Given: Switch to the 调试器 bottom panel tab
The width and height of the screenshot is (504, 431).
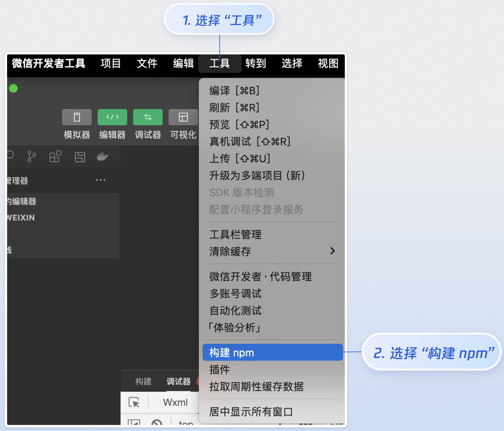Looking at the screenshot, I should click(x=178, y=381).
